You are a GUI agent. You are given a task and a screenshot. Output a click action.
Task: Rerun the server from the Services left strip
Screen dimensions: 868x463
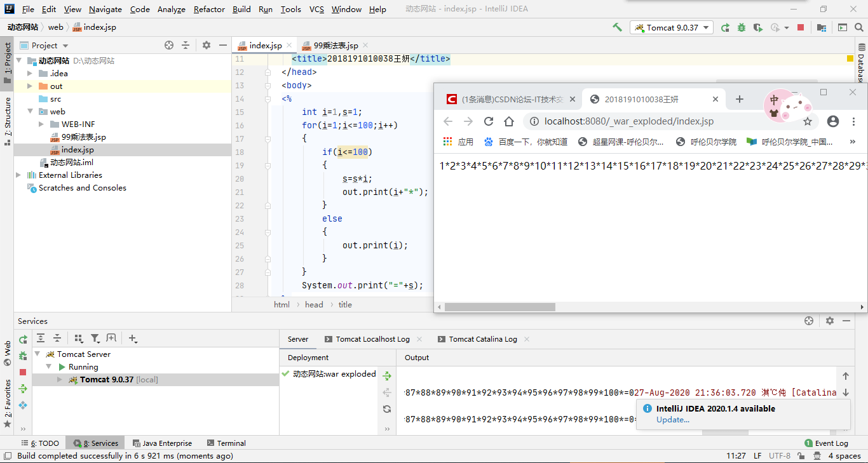point(23,339)
